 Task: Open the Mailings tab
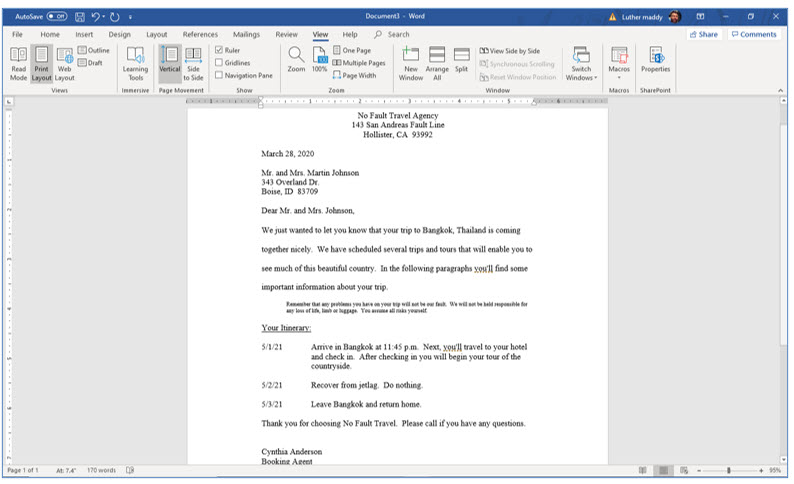click(246, 34)
